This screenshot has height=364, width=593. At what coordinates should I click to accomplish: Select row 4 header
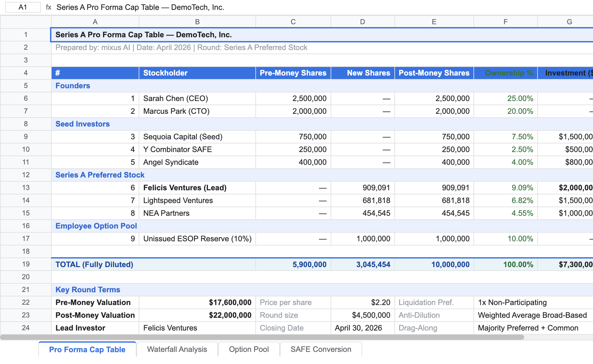pos(26,73)
